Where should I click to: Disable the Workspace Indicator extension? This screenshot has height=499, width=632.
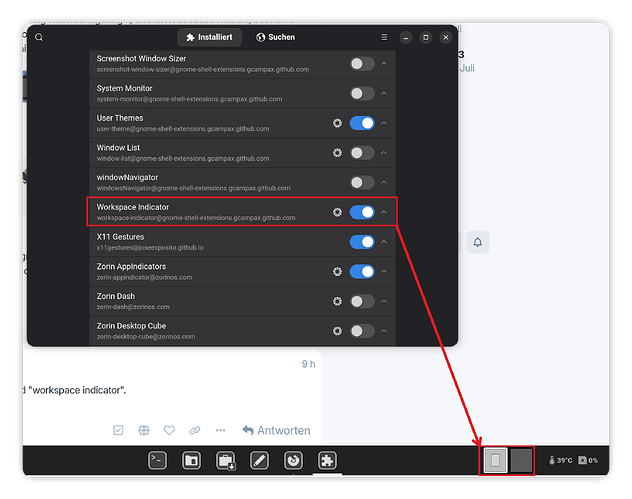362,212
